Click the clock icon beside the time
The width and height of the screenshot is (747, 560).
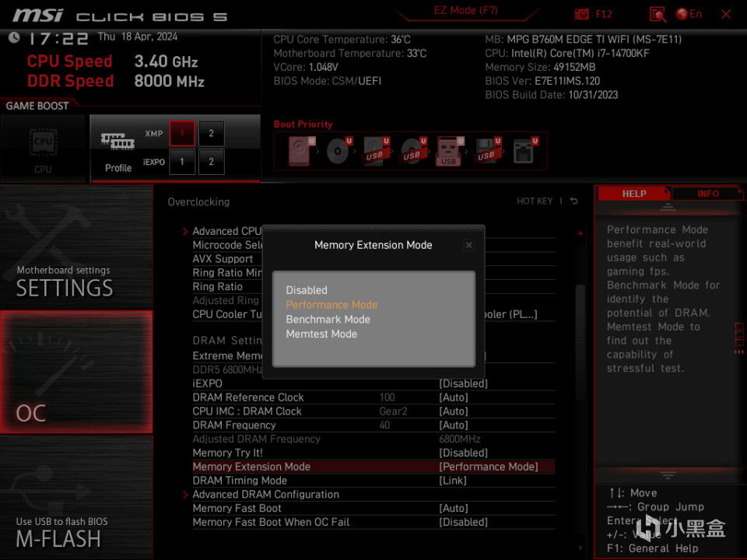14,37
